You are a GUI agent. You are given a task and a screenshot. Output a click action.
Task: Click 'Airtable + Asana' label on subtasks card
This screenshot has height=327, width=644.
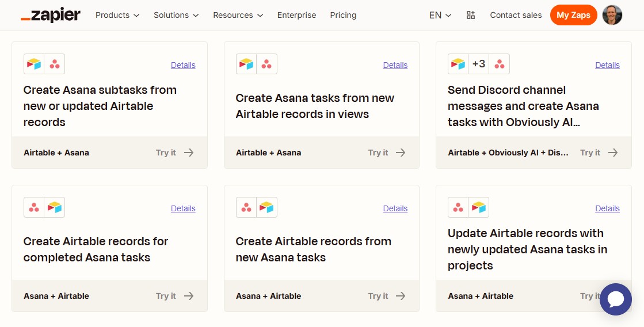pyautogui.click(x=56, y=153)
